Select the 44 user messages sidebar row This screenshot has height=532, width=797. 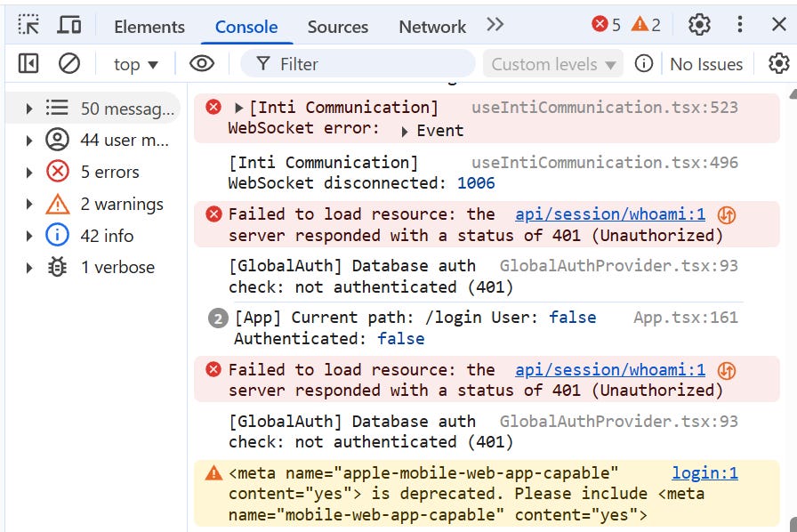click(93, 140)
